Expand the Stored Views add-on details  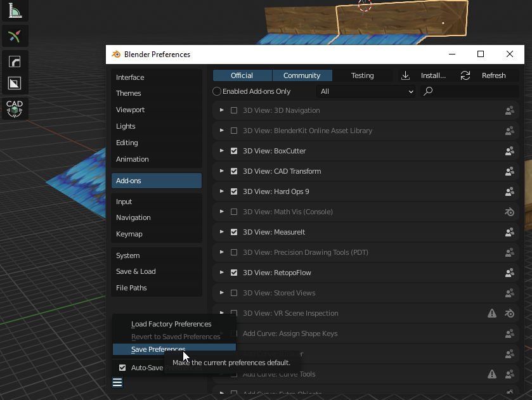click(x=221, y=293)
